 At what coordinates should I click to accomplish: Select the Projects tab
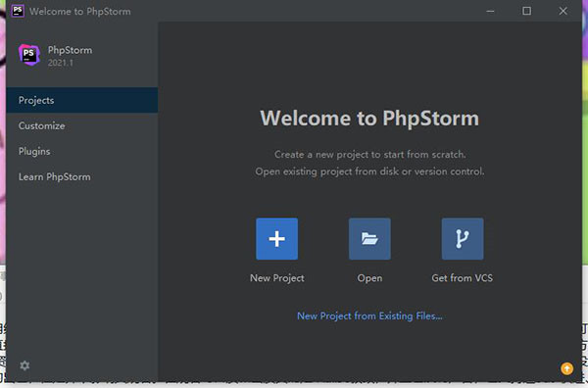pyautogui.click(x=81, y=100)
